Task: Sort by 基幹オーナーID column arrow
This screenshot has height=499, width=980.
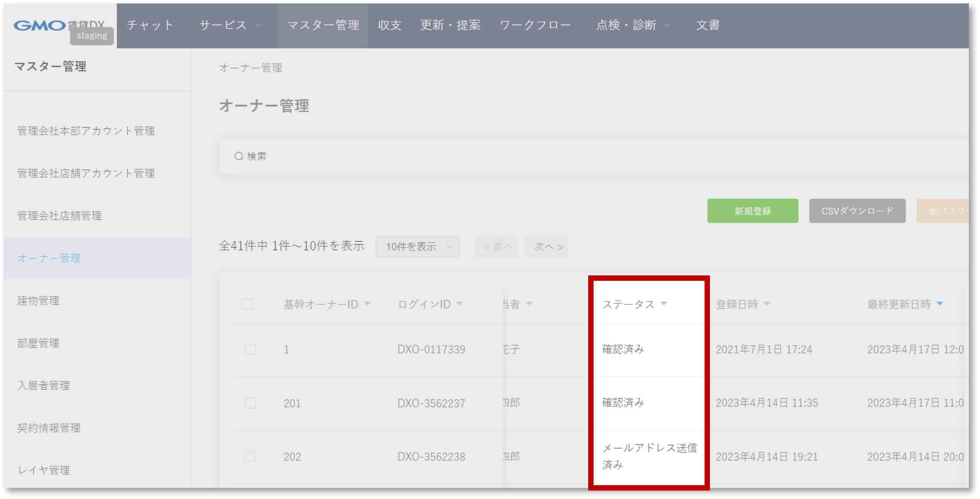Action: (367, 304)
